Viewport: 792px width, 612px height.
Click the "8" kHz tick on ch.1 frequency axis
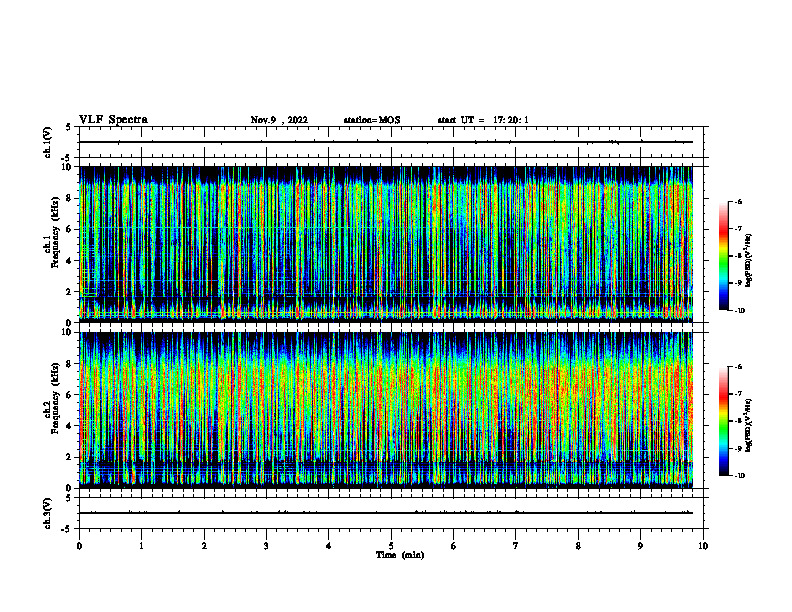click(70, 198)
